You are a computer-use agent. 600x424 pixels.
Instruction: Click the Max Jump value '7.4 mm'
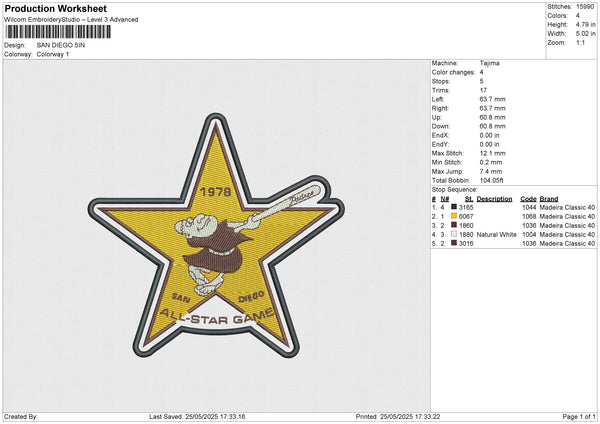point(491,171)
